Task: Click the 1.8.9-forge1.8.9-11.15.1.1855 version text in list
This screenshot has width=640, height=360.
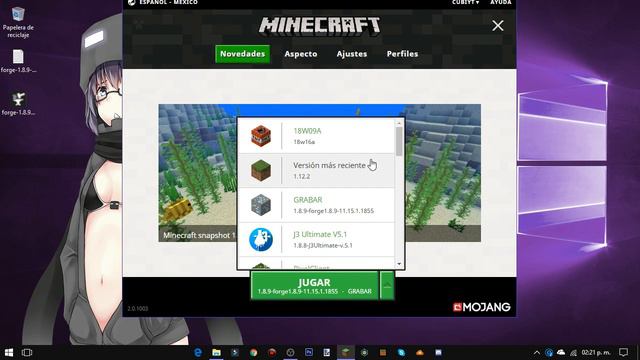Action: coord(333,211)
